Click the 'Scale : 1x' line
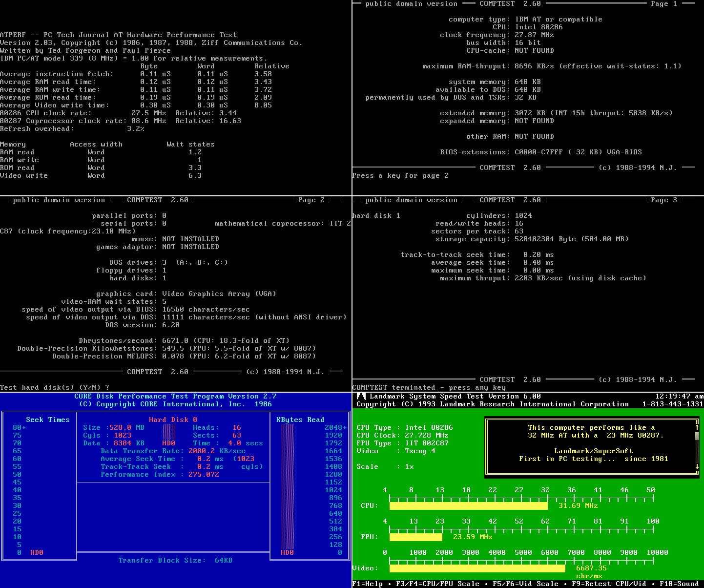The height and width of the screenshot is (588, 704). pos(385,466)
